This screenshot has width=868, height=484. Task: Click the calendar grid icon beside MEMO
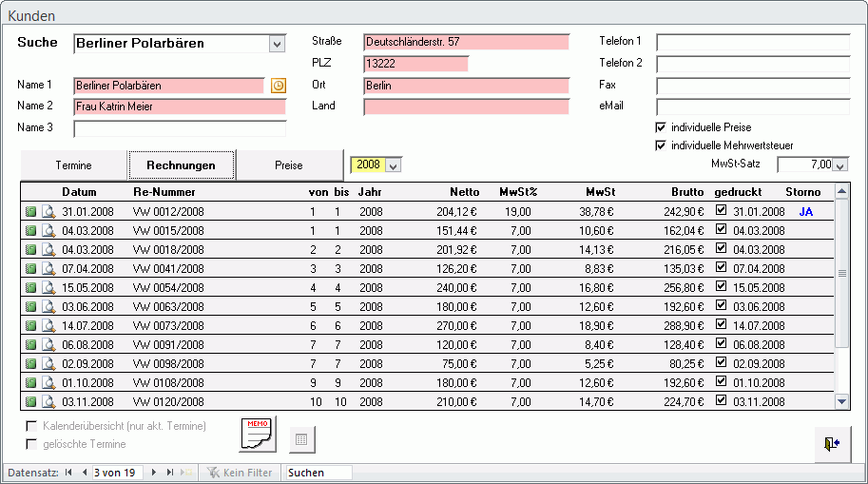(x=301, y=440)
